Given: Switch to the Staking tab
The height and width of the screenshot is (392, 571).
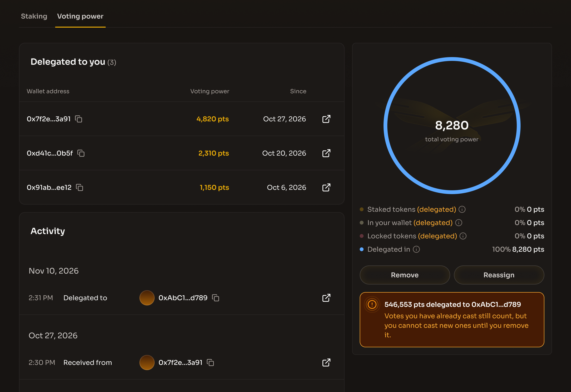Looking at the screenshot, I should [x=34, y=16].
